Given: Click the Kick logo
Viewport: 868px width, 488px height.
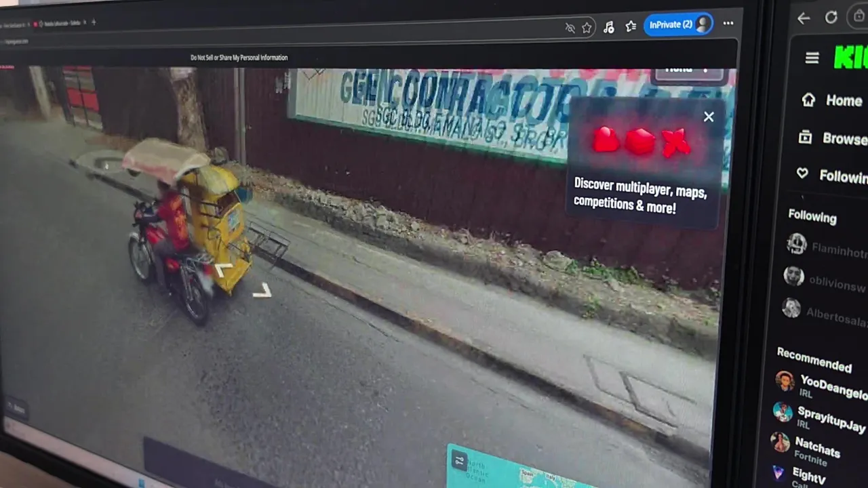Looking at the screenshot, I should [851, 58].
